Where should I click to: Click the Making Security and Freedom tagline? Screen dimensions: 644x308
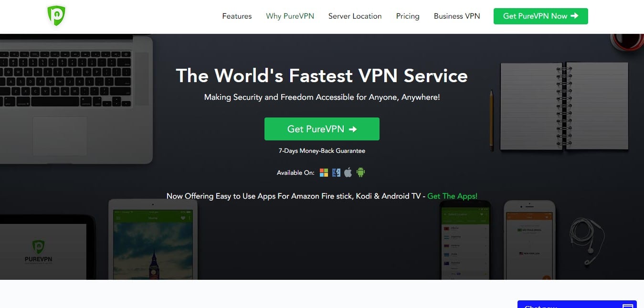[322, 97]
